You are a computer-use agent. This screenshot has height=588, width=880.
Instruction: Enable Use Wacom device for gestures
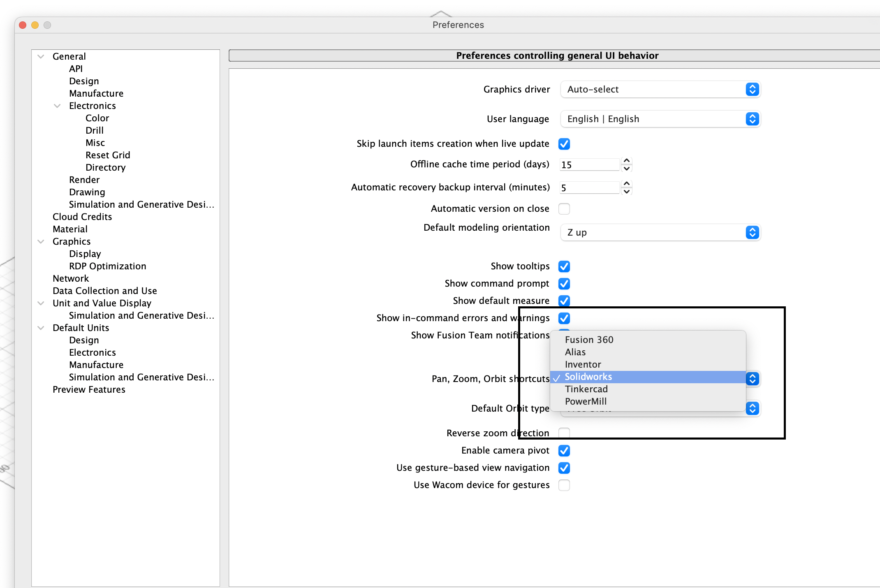pos(564,485)
